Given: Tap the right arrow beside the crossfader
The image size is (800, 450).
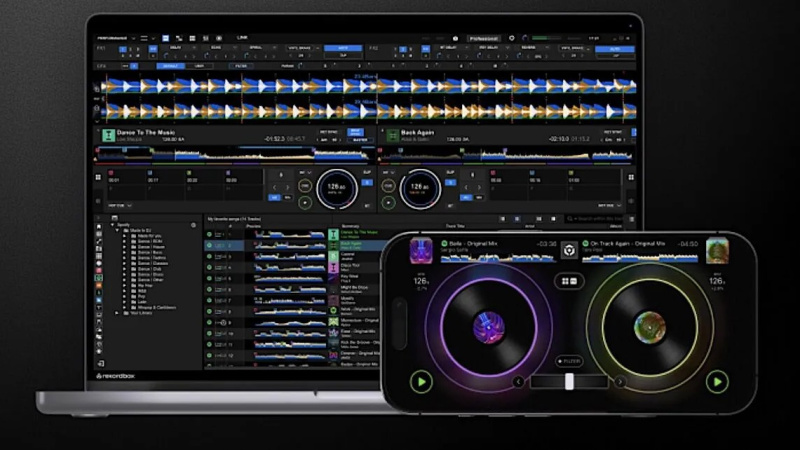Looking at the screenshot, I should point(620,382).
